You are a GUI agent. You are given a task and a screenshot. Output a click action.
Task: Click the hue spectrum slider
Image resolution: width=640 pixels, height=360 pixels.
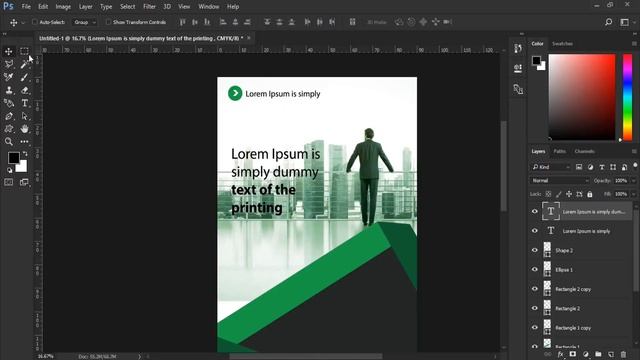coord(627,97)
